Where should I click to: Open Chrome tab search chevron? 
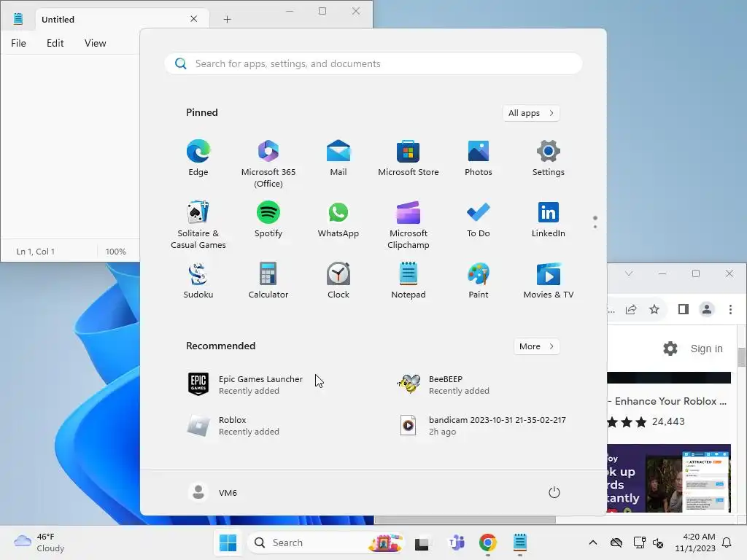pos(629,274)
